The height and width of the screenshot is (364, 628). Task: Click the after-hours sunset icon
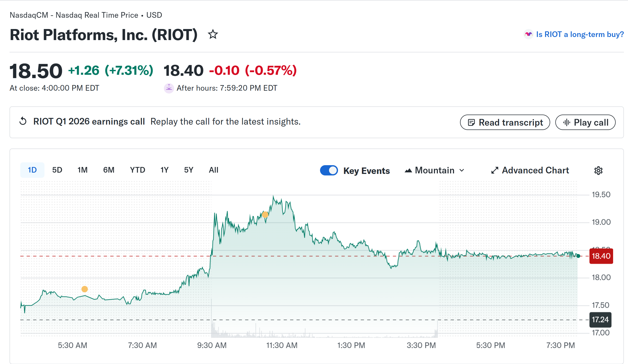click(169, 88)
